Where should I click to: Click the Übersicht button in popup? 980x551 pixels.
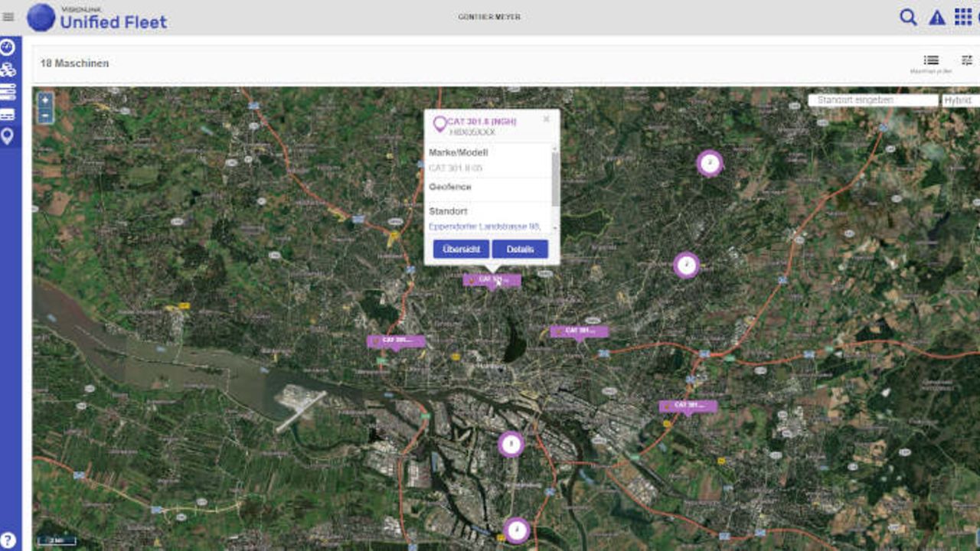pos(461,249)
